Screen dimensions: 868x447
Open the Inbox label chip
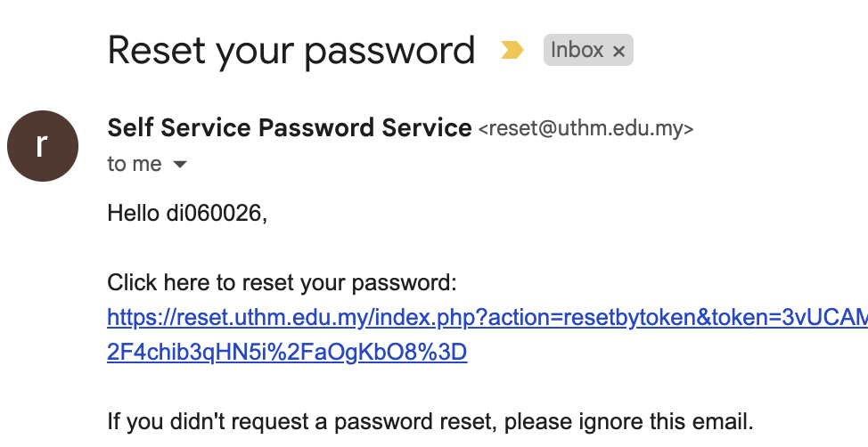(x=577, y=51)
